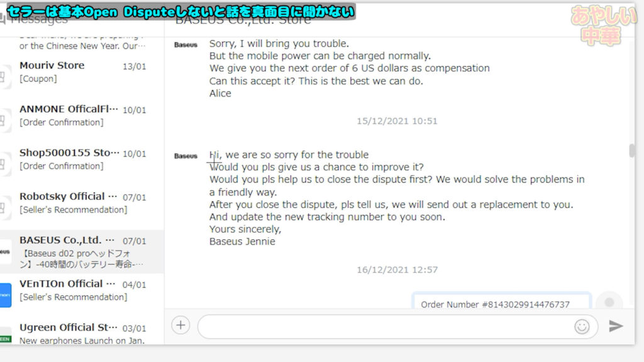Image resolution: width=644 pixels, height=362 pixels.
Task: Open the emoji smiley picker
Action: tap(582, 327)
